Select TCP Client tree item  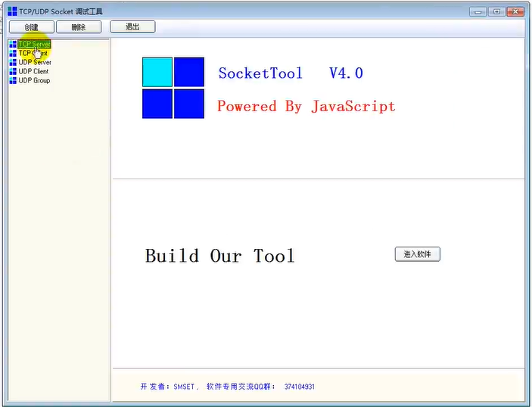click(x=33, y=53)
